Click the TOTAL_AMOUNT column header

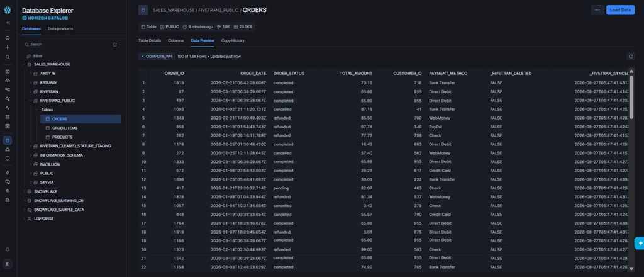(x=356, y=74)
